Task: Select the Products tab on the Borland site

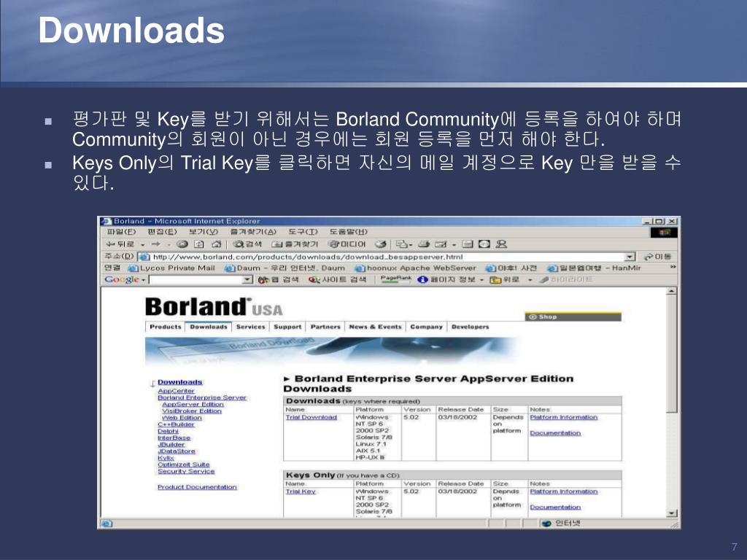Action: (x=166, y=327)
